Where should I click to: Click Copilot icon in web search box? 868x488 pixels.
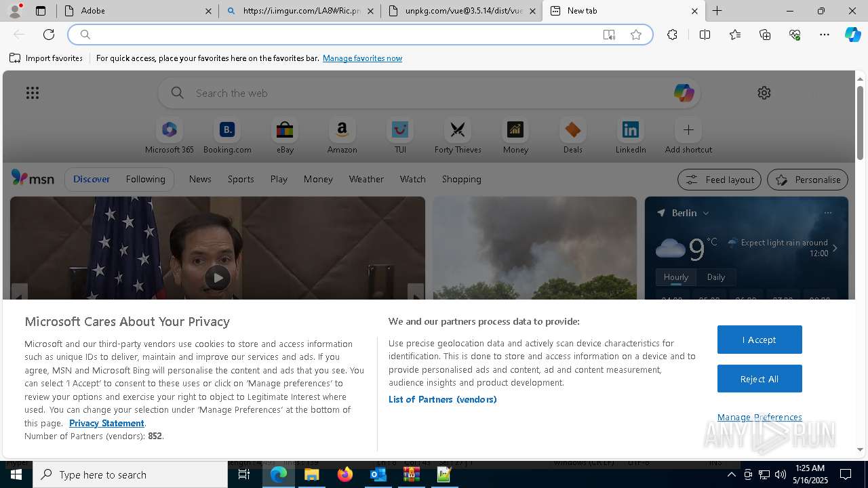[x=684, y=93]
